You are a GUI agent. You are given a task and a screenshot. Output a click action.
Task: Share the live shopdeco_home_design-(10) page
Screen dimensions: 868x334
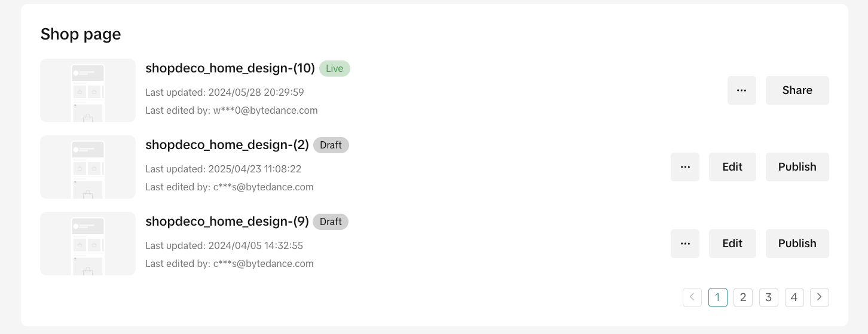point(797,90)
